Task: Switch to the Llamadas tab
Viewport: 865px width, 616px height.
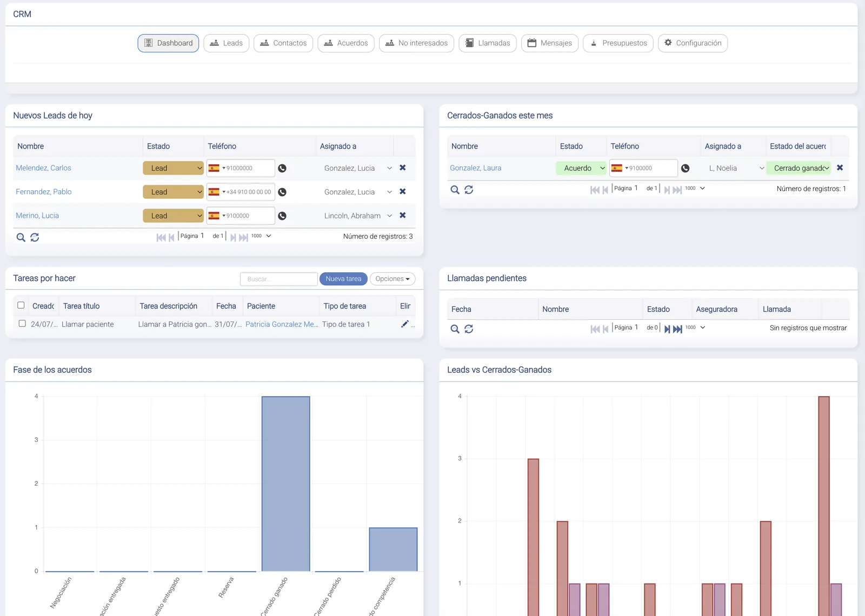Action: pyautogui.click(x=488, y=43)
